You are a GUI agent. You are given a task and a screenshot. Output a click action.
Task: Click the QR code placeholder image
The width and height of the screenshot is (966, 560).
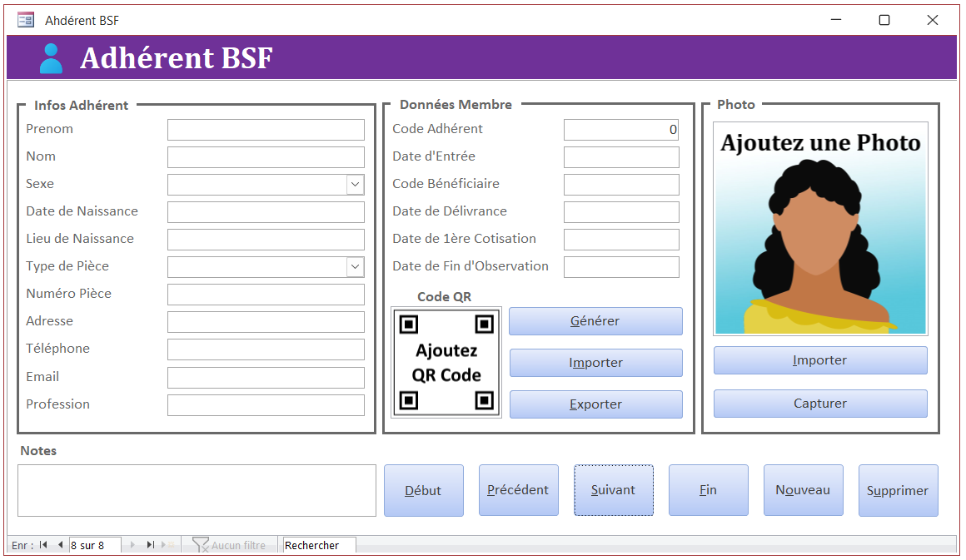pos(446,363)
